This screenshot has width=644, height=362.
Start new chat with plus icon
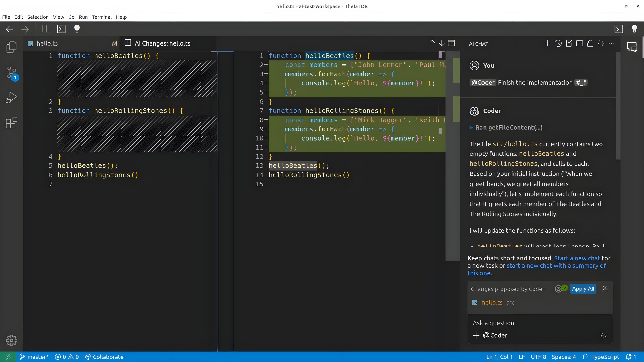[547, 43]
